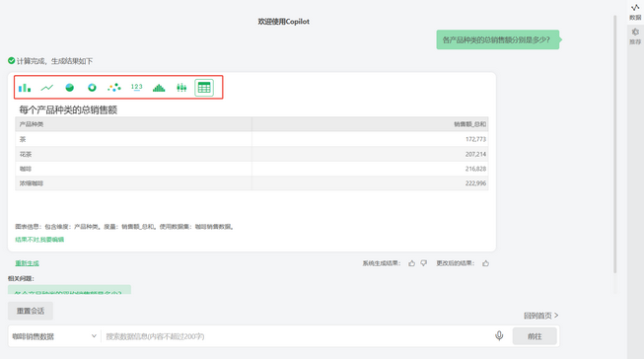644x359 pixels.
Task: Thumbs down the system generated result
Action: (x=423, y=263)
